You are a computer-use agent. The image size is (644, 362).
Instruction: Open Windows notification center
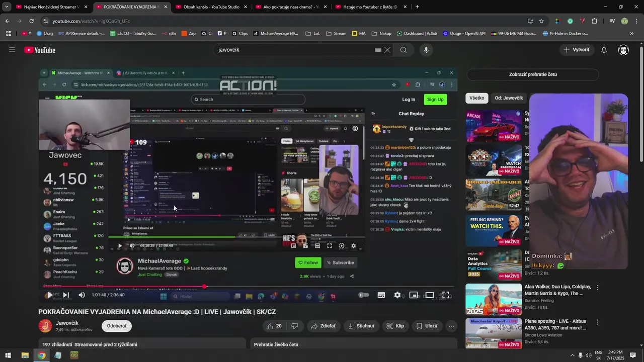(633, 355)
